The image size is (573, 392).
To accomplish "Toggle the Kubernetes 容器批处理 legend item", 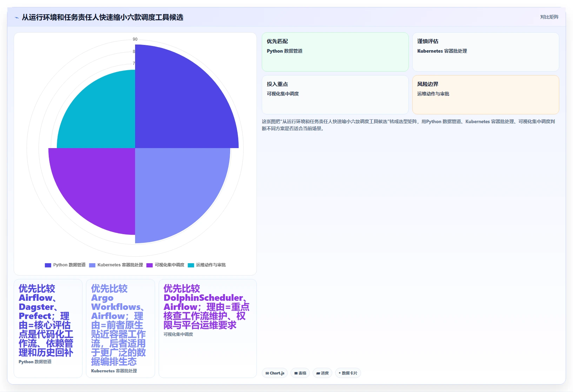I will (116, 265).
